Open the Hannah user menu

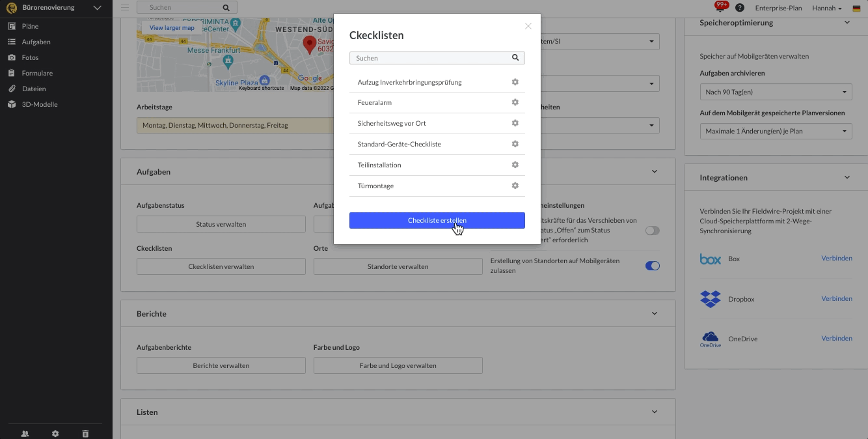[827, 8]
